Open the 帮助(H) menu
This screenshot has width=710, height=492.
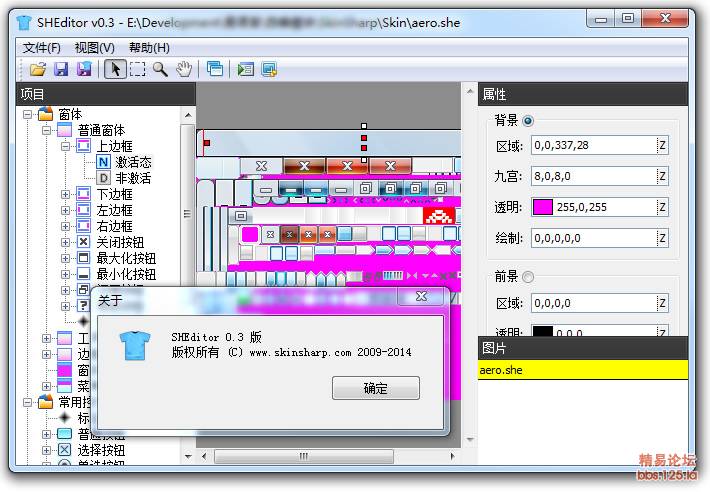point(149,47)
